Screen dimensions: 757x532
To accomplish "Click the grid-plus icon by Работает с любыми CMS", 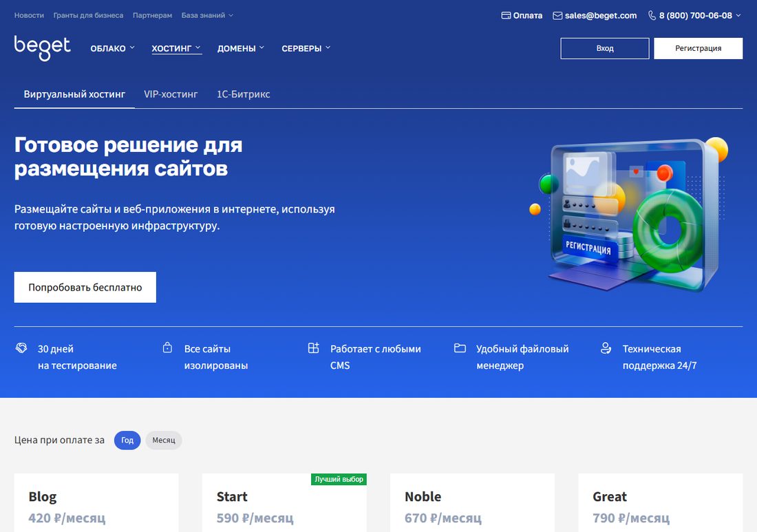I will click(x=313, y=348).
